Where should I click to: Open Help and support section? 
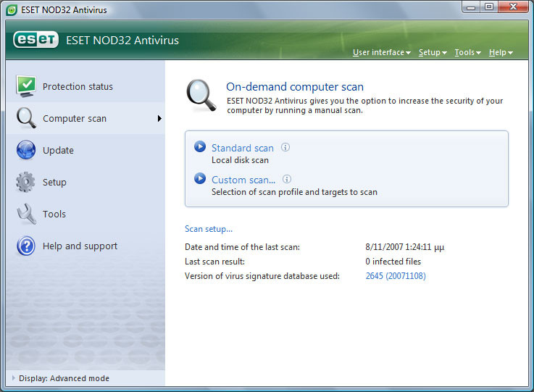tap(85, 246)
